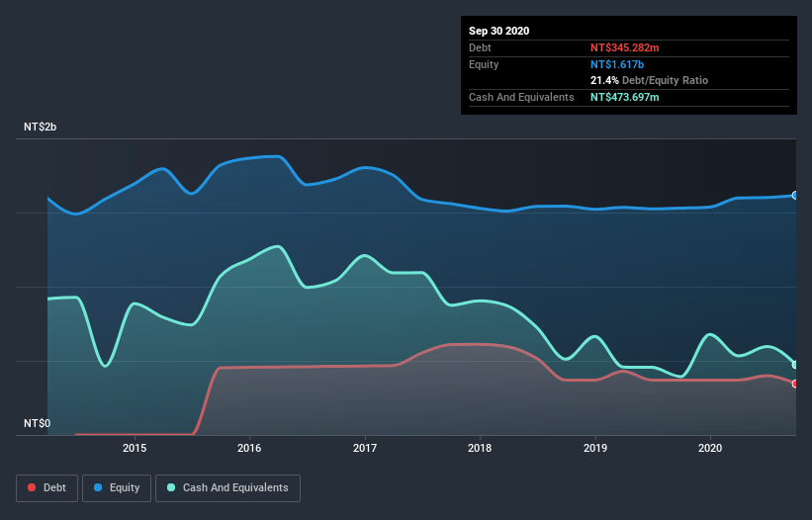Click the 21.4% Debt/Equity Ratio text

(649, 80)
